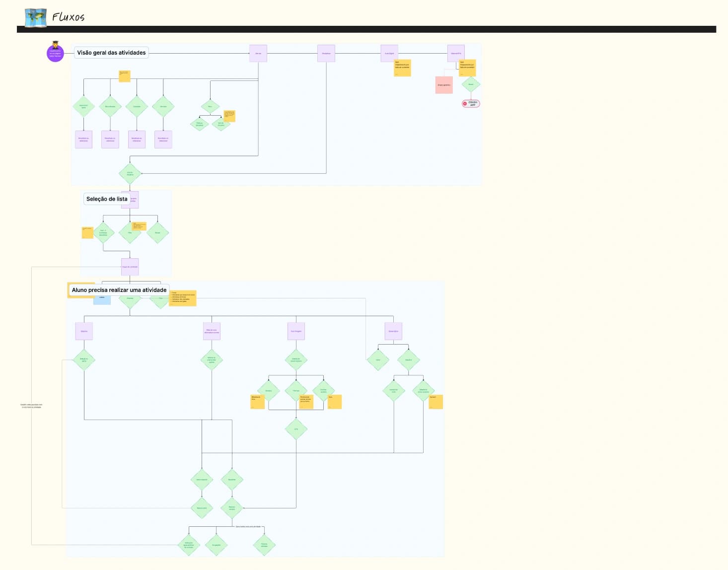Click the world map icon beside Fluxos
Screen dimensions: 728x570
coord(36,17)
